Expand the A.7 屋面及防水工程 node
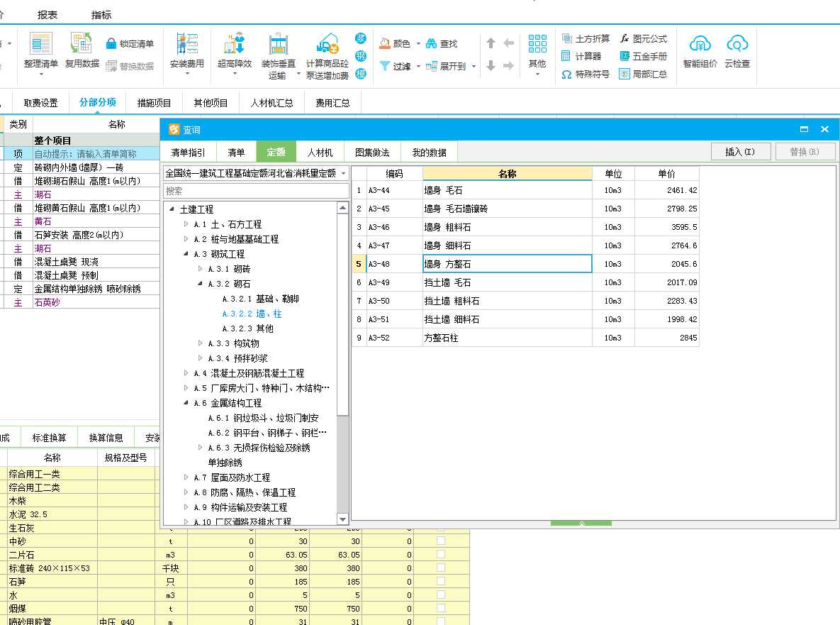Image resolution: width=840 pixels, height=625 pixels. [x=186, y=477]
